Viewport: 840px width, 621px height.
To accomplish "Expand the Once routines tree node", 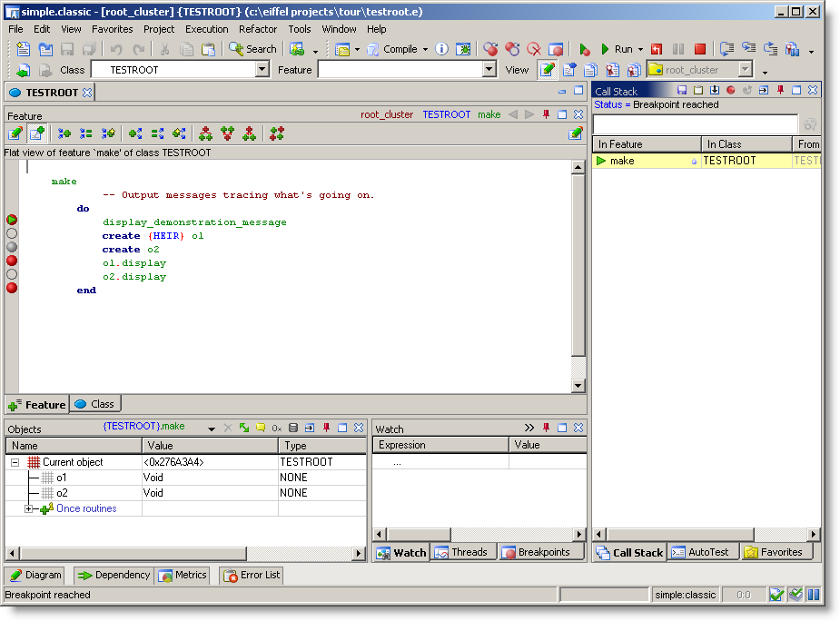I will click(29, 508).
